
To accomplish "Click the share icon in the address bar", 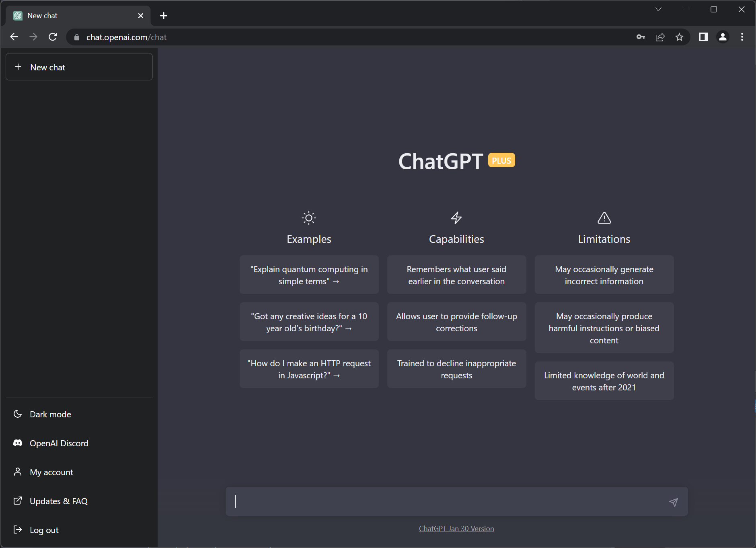I will point(660,37).
